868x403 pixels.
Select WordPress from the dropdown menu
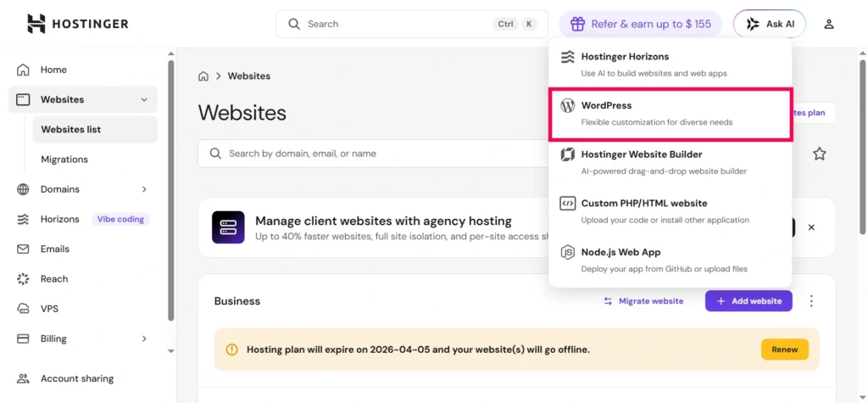[x=670, y=114]
